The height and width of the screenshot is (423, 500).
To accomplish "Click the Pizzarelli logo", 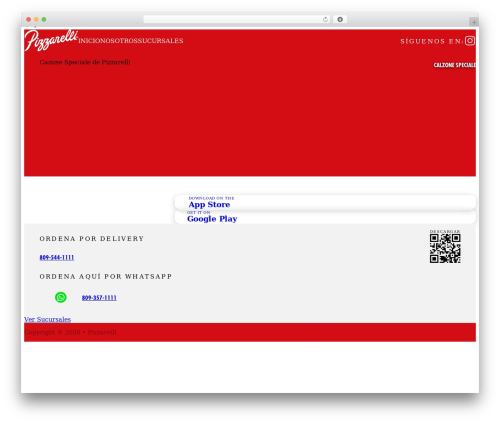I will 51,40.
